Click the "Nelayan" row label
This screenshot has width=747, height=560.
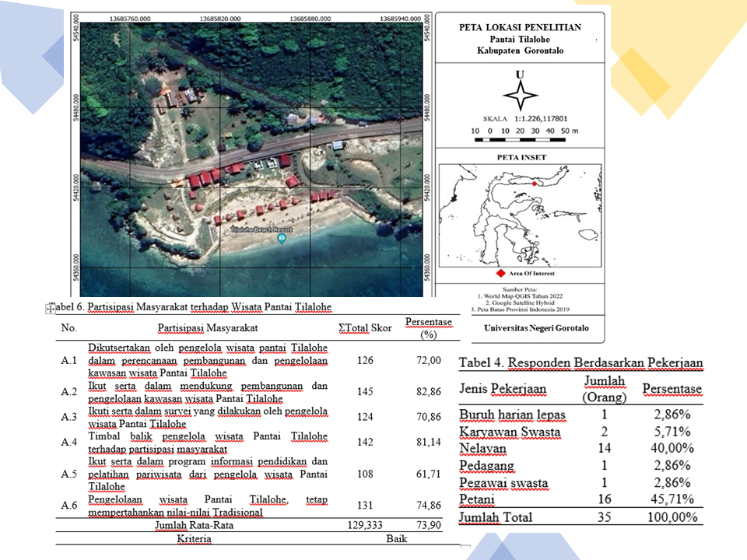tap(482, 449)
